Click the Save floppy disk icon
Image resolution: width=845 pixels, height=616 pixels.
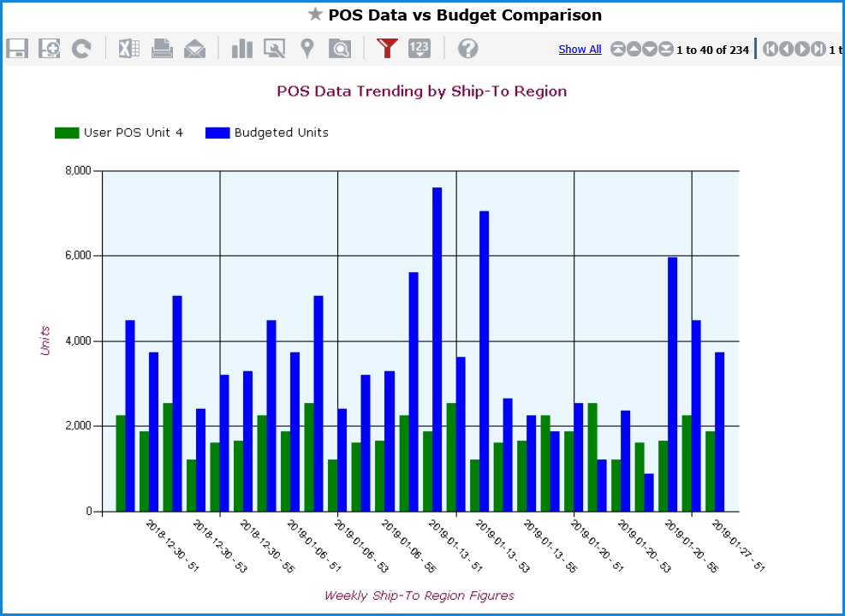[17, 49]
